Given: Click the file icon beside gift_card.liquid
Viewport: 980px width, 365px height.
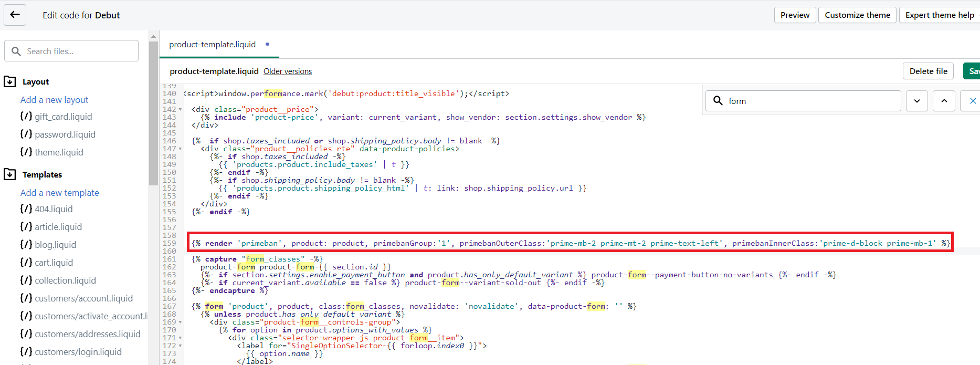Looking at the screenshot, I should tap(26, 116).
